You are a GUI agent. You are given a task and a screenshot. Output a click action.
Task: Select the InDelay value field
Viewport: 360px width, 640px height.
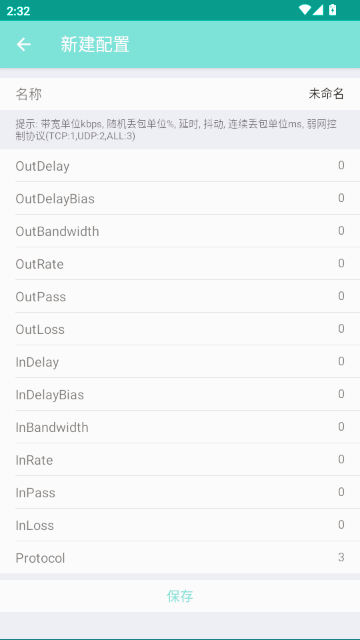pyautogui.click(x=341, y=361)
